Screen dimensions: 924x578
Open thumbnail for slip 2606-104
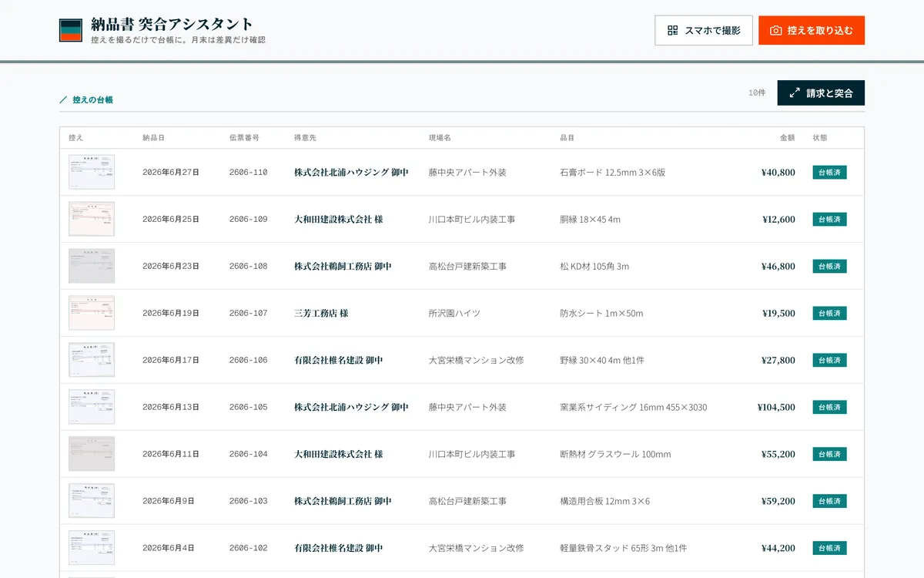(x=92, y=454)
